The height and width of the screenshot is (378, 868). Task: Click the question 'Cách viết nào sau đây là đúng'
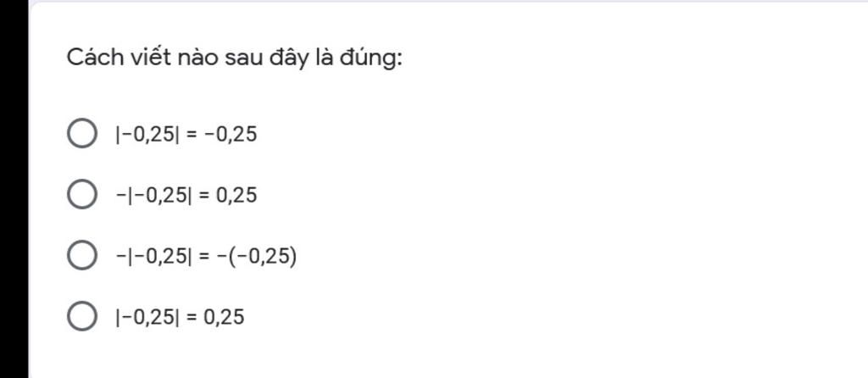coord(234,58)
